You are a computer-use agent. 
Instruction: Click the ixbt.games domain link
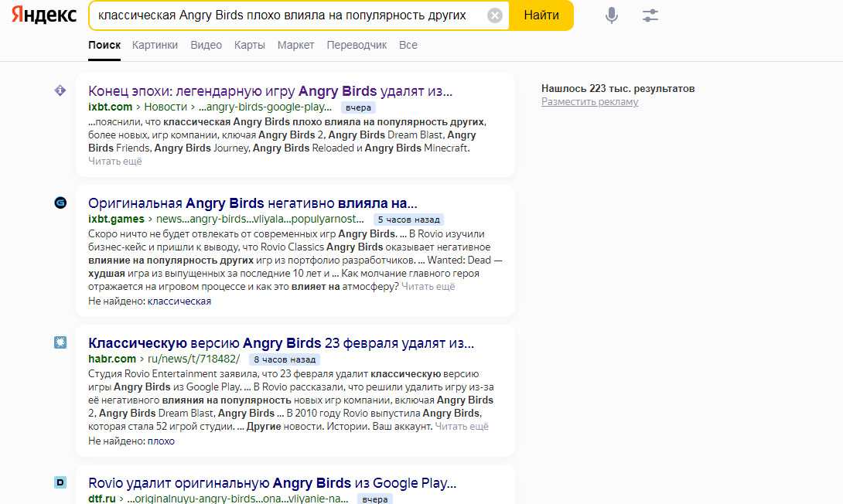click(x=116, y=220)
